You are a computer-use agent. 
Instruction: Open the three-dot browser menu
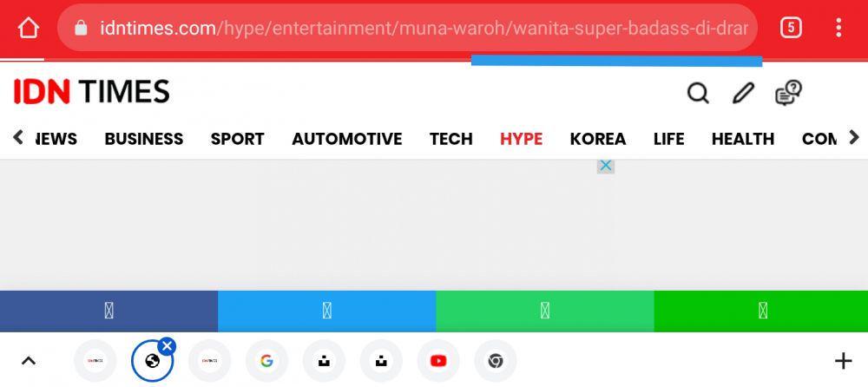pos(838,27)
